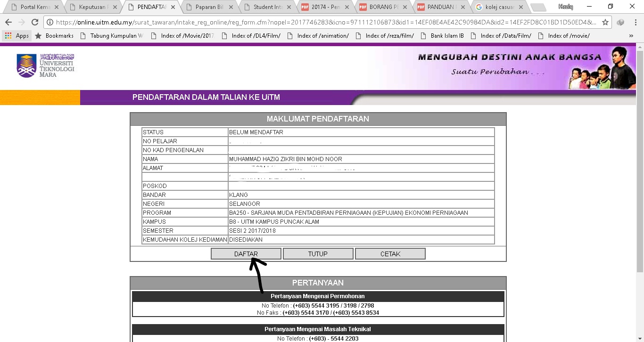Close the Student Inta tab
Viewport: 644px width, 342px height.
point(289,7)
